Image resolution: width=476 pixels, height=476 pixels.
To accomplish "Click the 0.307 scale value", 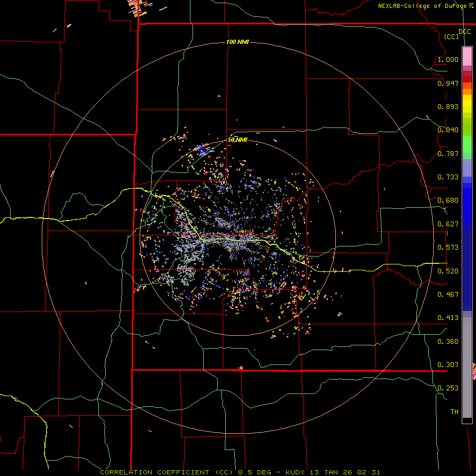I will coord(448,365).
